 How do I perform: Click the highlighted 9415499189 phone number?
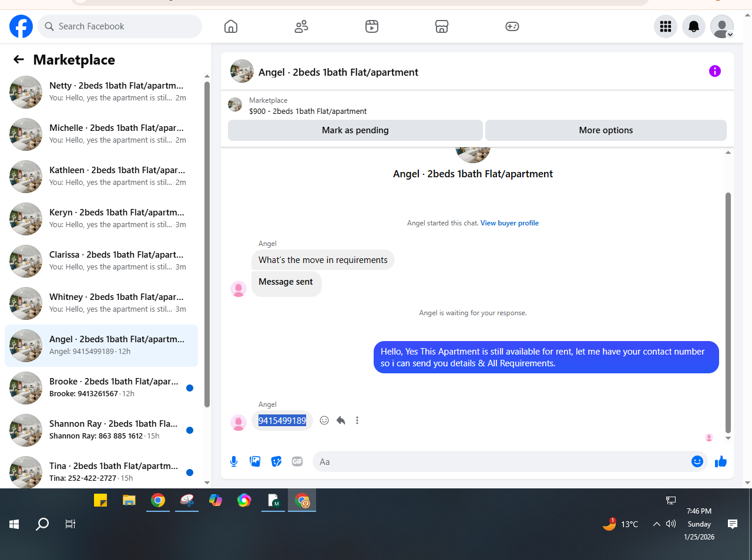(x=282, y=420)
